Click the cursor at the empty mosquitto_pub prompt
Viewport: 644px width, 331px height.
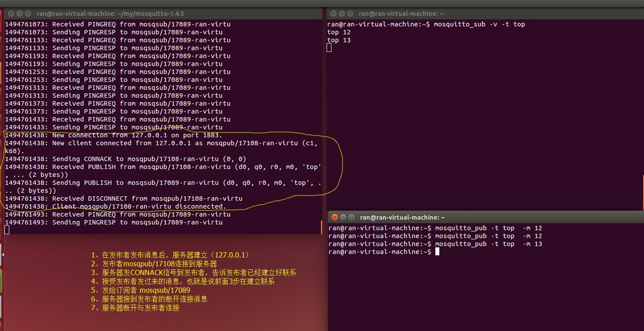coord(437,252)
